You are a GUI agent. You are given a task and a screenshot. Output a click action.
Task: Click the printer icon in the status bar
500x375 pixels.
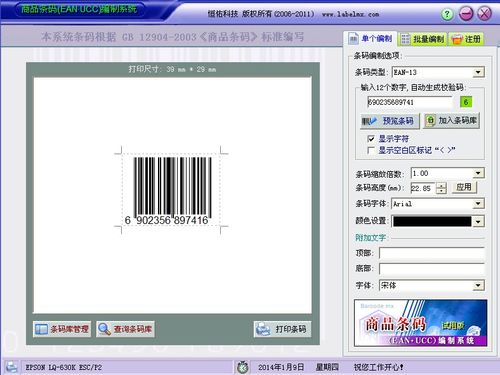coord(12,367)
